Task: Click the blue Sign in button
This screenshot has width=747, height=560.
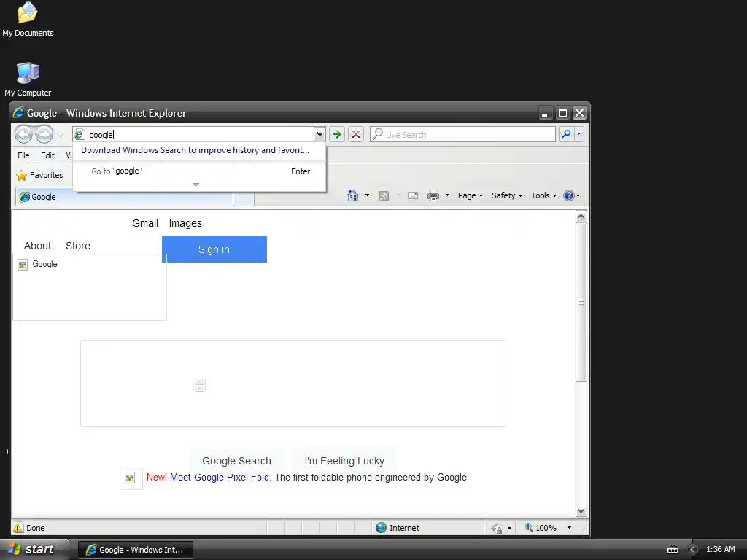Action: coord(214,249)
